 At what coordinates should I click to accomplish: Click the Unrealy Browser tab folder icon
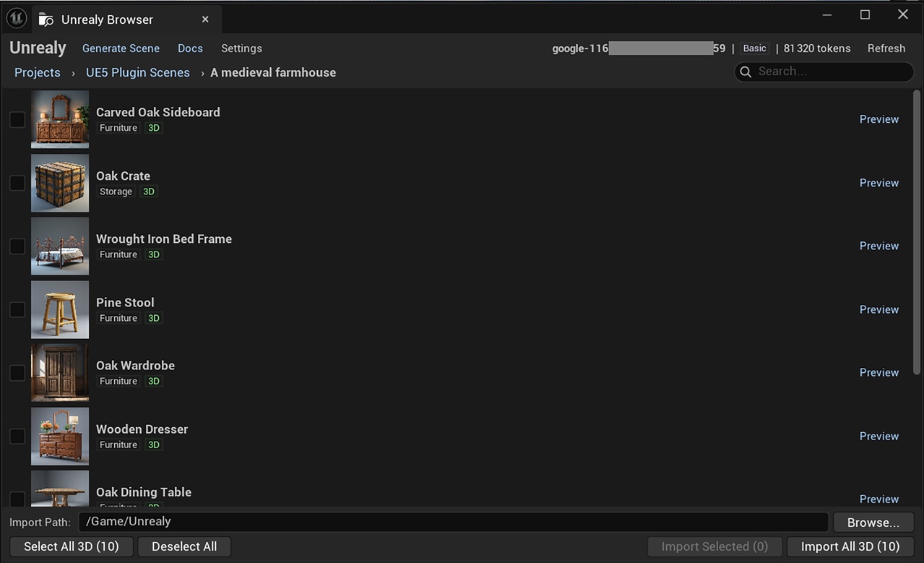point(46,20)
